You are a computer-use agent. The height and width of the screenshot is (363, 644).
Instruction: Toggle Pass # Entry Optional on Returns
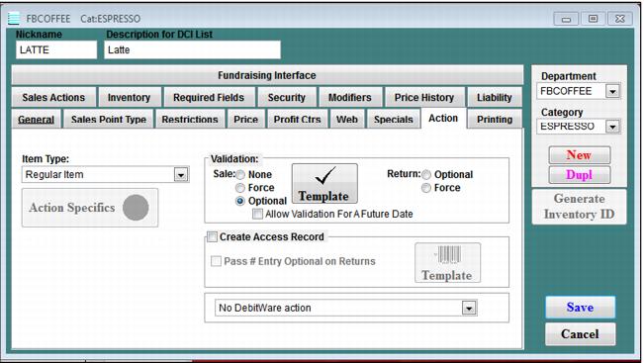click(216, 261)
